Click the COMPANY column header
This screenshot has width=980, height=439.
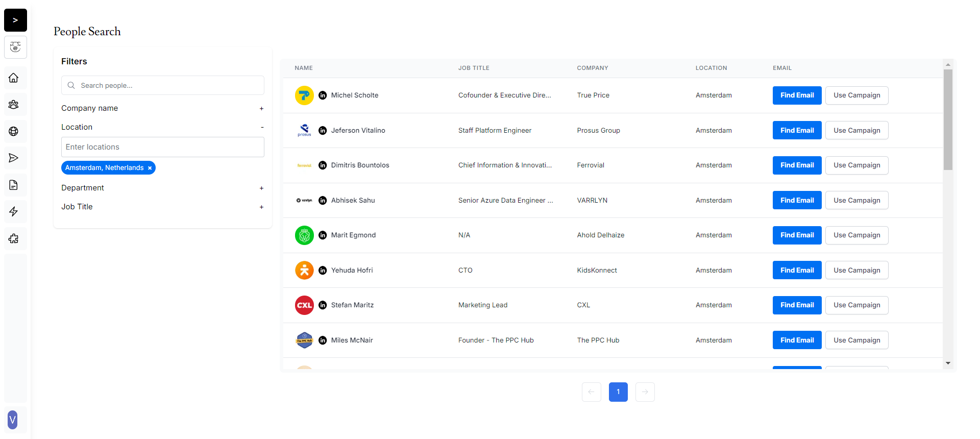[x=593, y=68]
